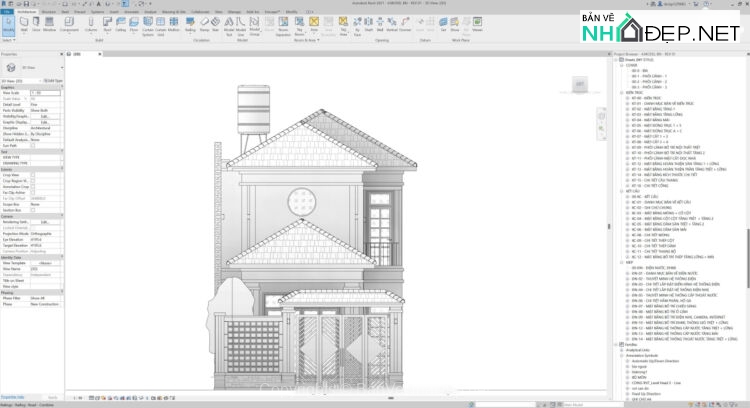Open the File menu tab
The image size is (750, 408).
click(x=6, y=12)
